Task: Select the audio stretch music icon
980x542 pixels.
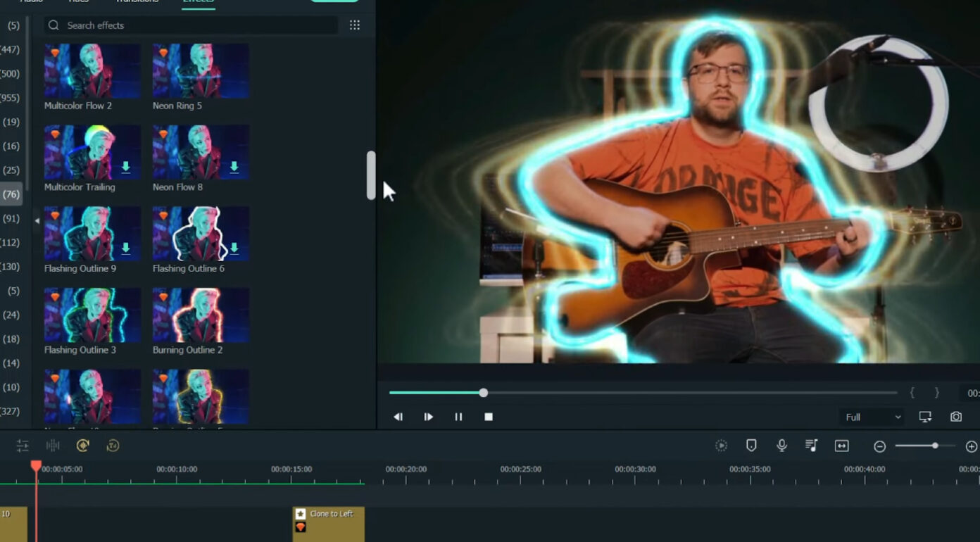Action: (x=812, y=446)
